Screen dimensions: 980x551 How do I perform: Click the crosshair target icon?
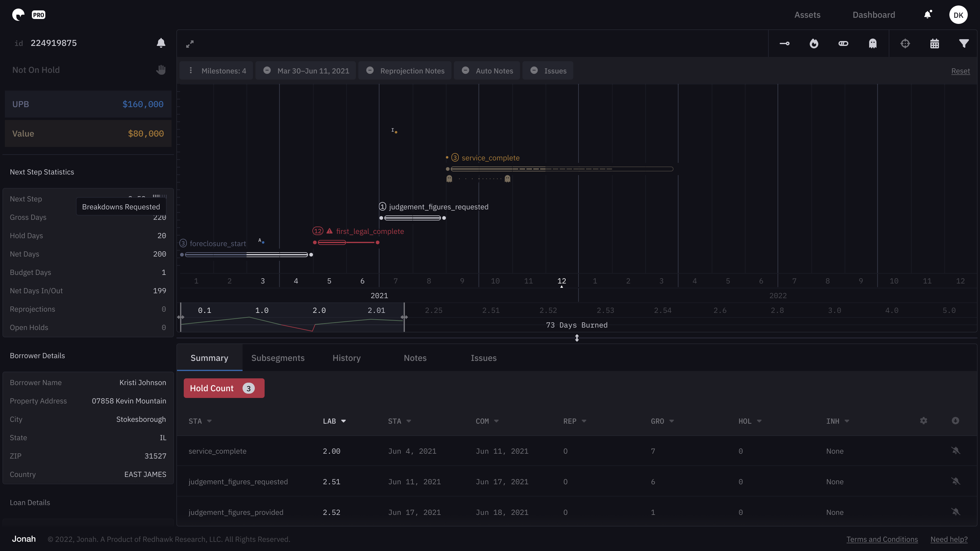click(x=905, y=44)
